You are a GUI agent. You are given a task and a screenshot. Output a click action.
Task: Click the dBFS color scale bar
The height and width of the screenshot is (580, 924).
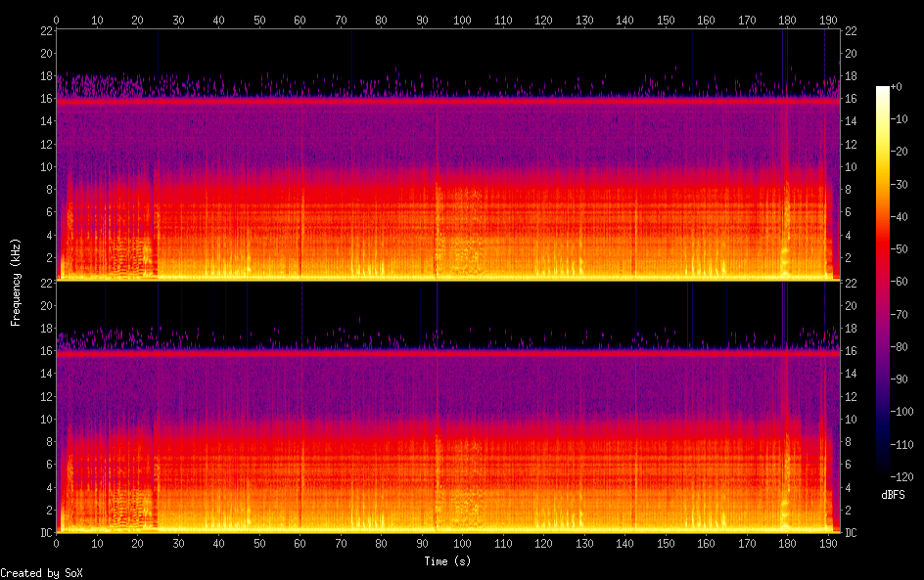coord(883,282)
